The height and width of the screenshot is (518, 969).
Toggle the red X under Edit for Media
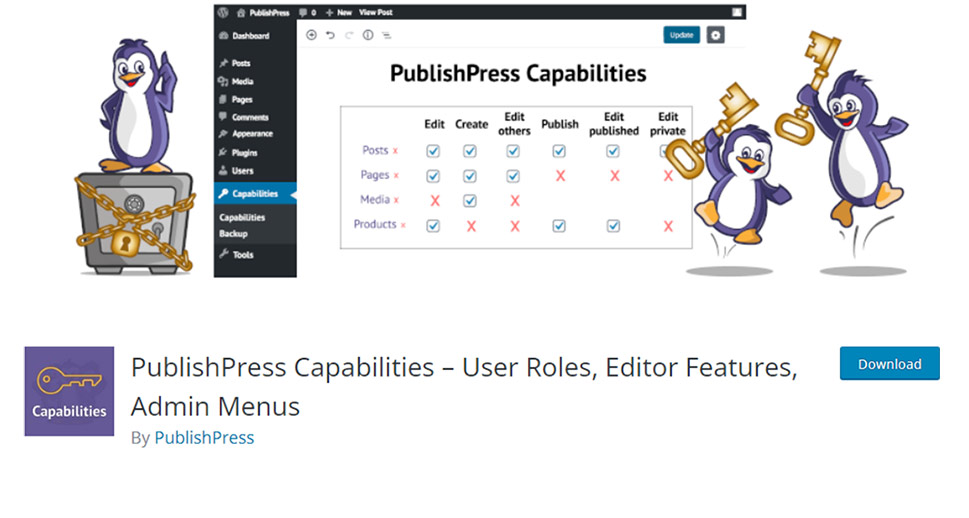(x=435, y=201)
